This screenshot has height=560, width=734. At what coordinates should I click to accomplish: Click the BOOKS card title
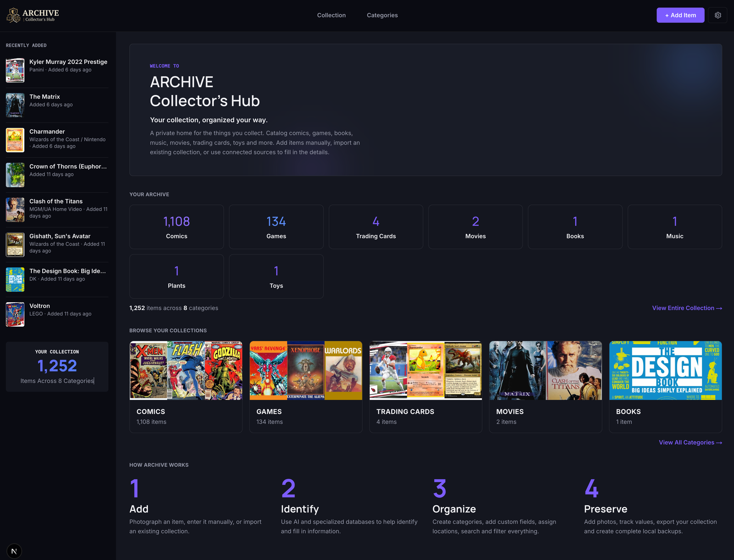[628, 412]
